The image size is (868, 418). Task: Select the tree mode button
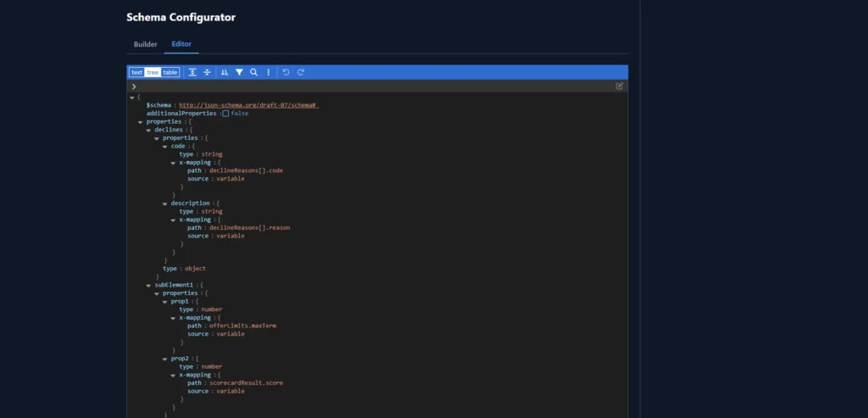(153, 73)
